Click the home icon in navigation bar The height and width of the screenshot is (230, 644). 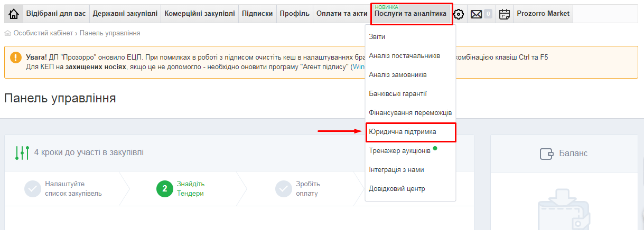coord(14,14)
